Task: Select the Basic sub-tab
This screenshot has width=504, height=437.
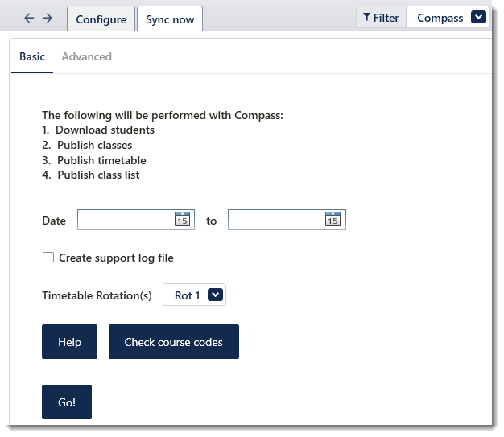Action: pos(32,57)
